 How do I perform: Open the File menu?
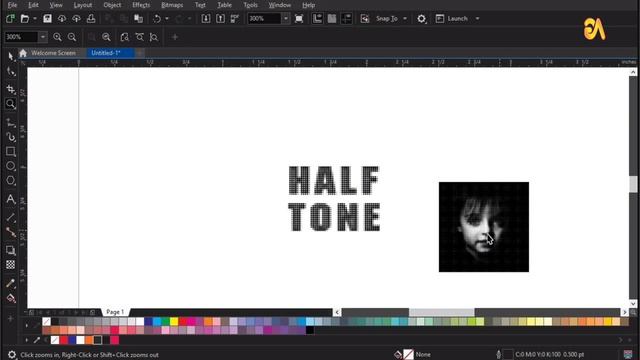(12, 5)
